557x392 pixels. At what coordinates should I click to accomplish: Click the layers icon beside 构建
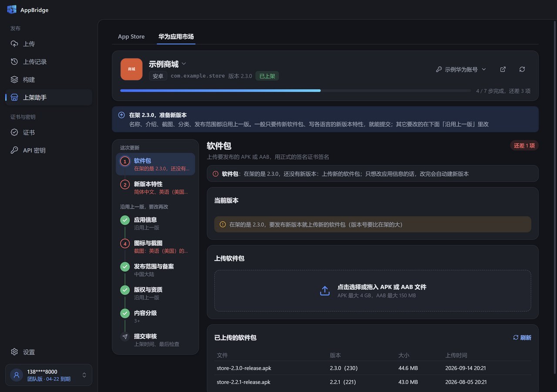[x=14, y=80]
